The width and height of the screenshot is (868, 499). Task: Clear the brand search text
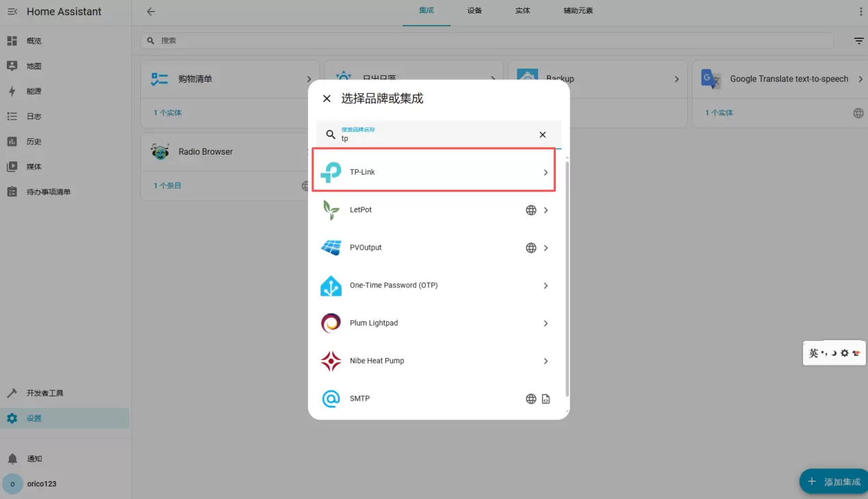click(x=542, y=135)
